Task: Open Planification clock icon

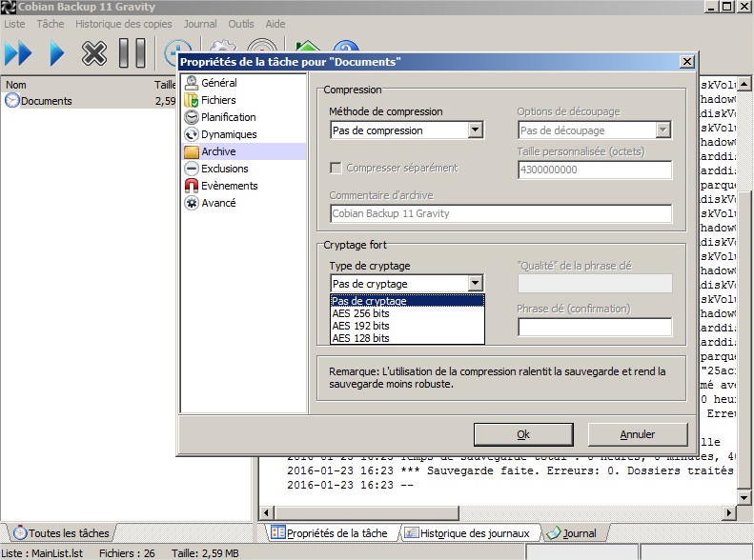Action: click(192, 117)
